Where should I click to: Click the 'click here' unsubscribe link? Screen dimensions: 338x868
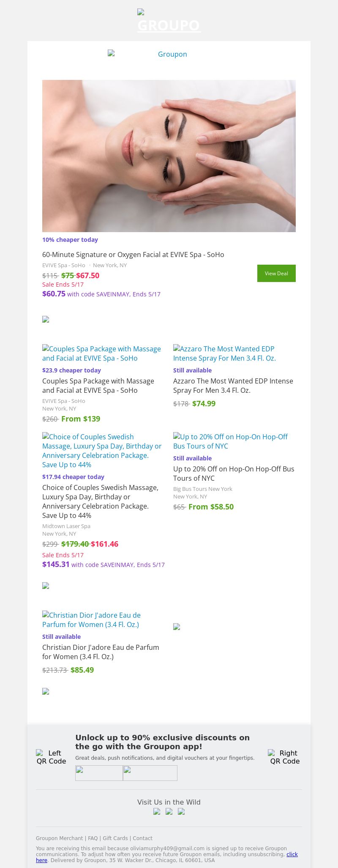tap(292, 854)
